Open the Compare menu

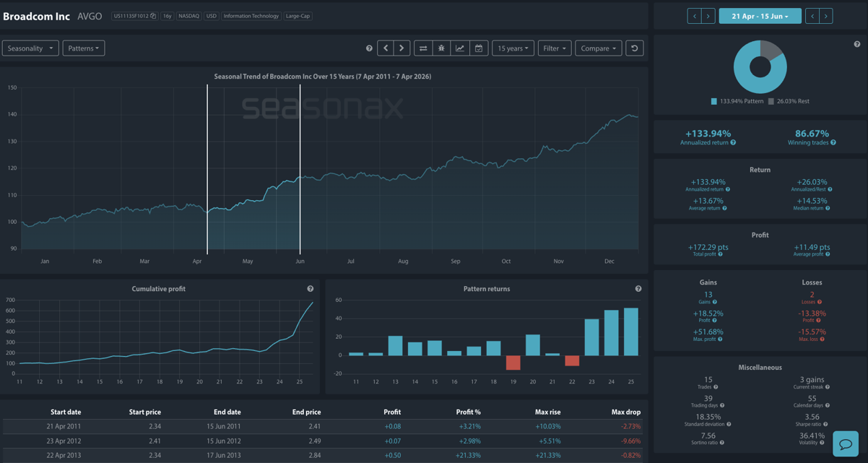pos(599,48)
